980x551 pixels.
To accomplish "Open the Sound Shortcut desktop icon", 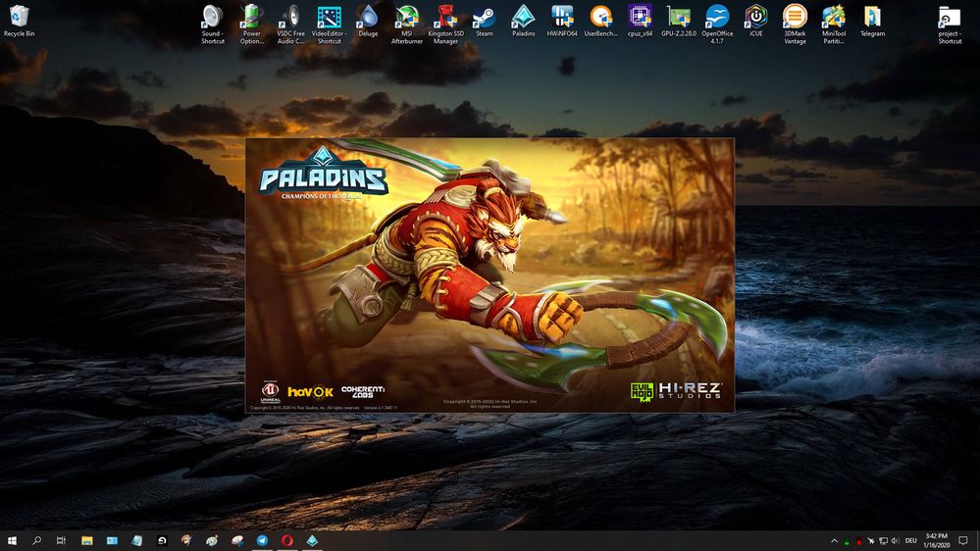I will (213, 24).
